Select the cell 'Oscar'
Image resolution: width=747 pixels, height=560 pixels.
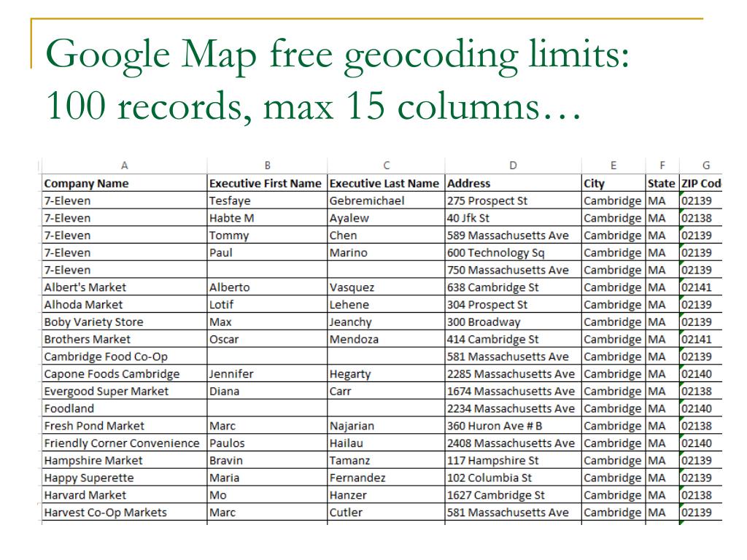pos(267,339)
